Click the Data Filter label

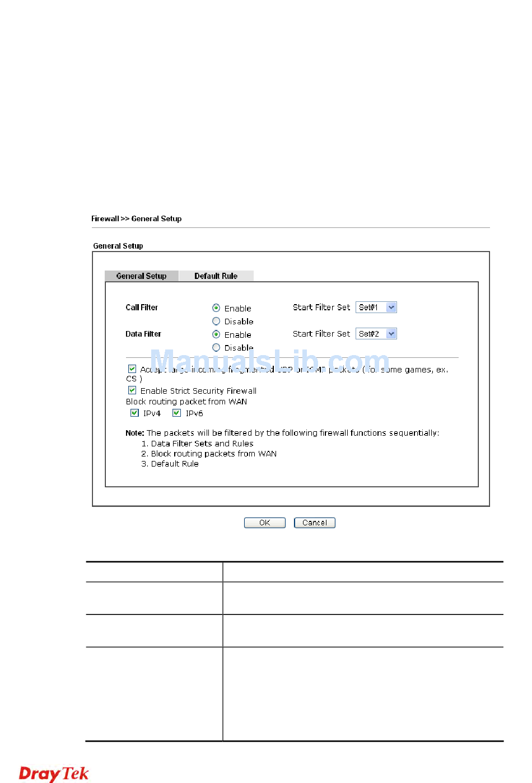[143, 334]
